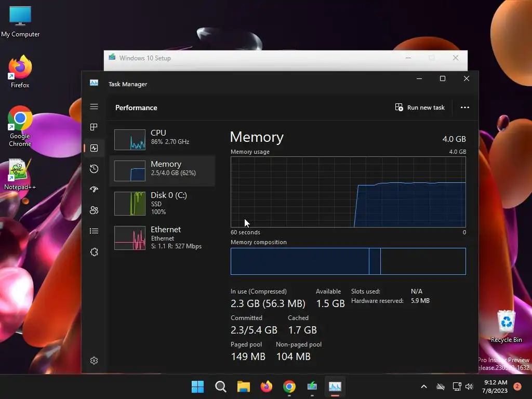Close the Windows 10 Setup window
Image resolution: width=532 pixels, height=399 pixels.
pos(456,58)
